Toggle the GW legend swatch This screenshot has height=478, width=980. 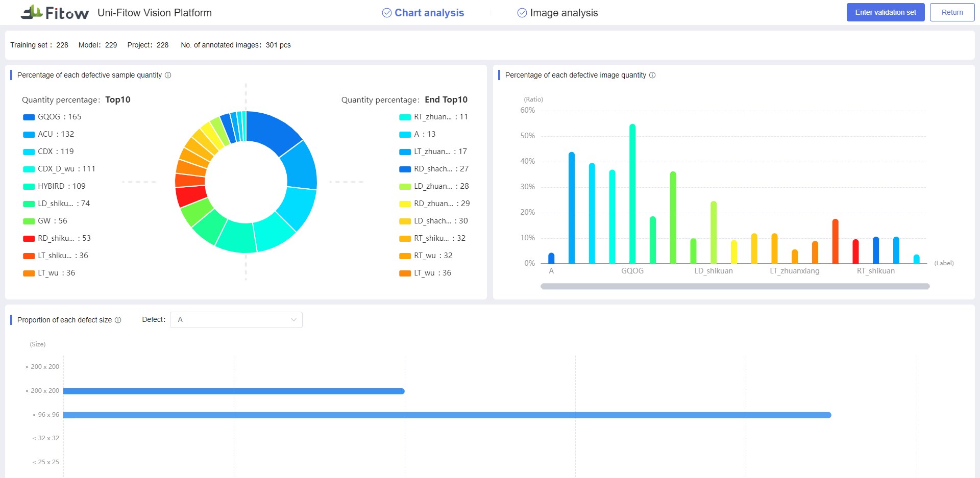[29, 221]
